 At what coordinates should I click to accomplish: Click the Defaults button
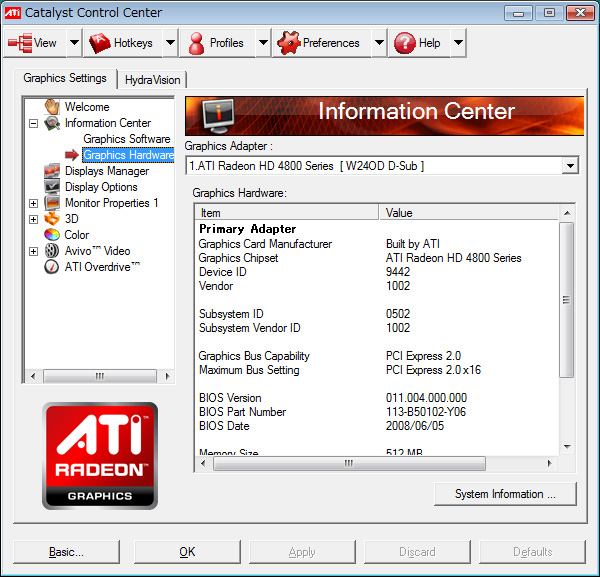(x=532, y=552)
